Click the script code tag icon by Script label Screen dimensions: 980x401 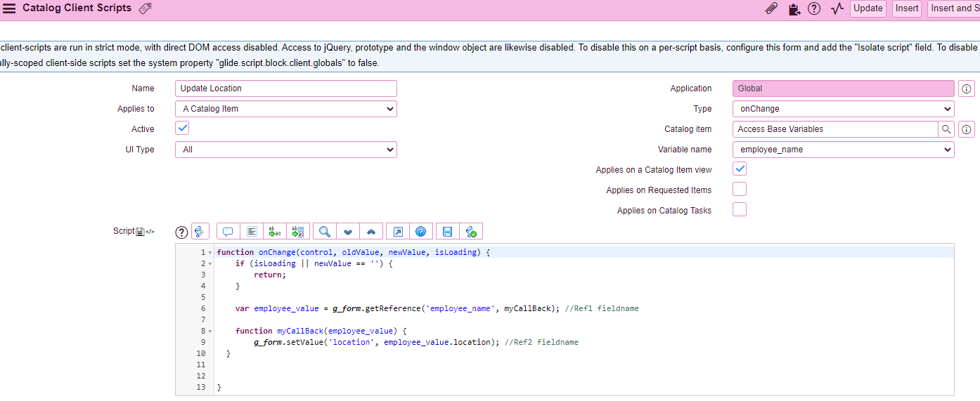(x=150, y=232)
